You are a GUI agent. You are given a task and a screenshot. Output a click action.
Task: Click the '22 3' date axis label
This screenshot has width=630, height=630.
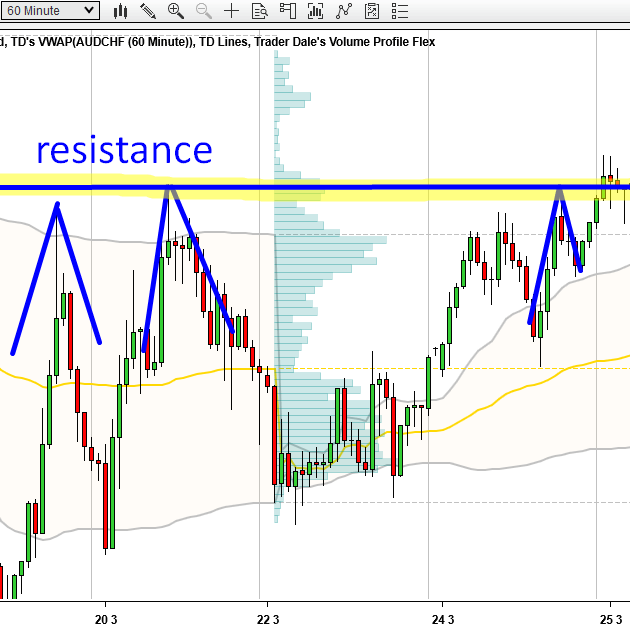click(268, 620)
